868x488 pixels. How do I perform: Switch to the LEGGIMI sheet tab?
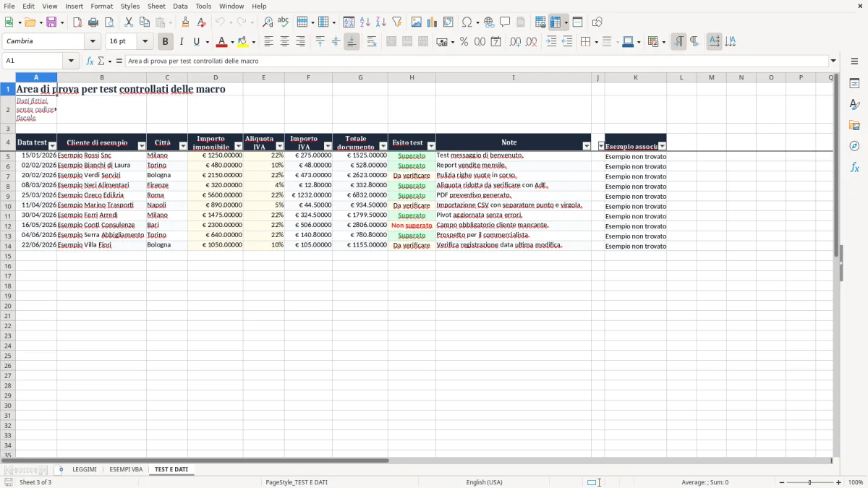pos(85,470)
